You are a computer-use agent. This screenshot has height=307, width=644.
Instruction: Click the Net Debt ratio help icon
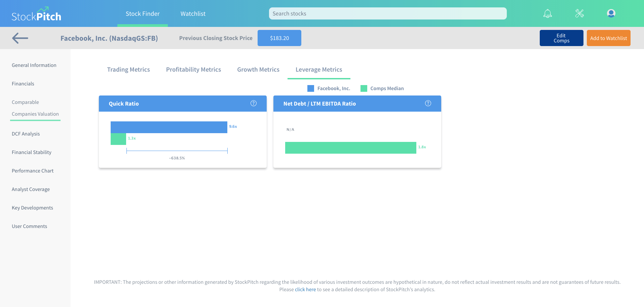pyautogui.click(x=428, y=103)
